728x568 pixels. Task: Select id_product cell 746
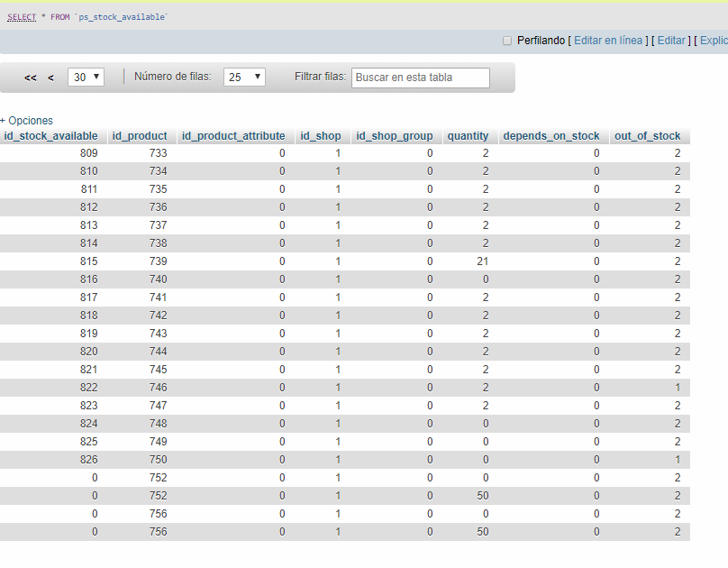click(x=159, y=388)
